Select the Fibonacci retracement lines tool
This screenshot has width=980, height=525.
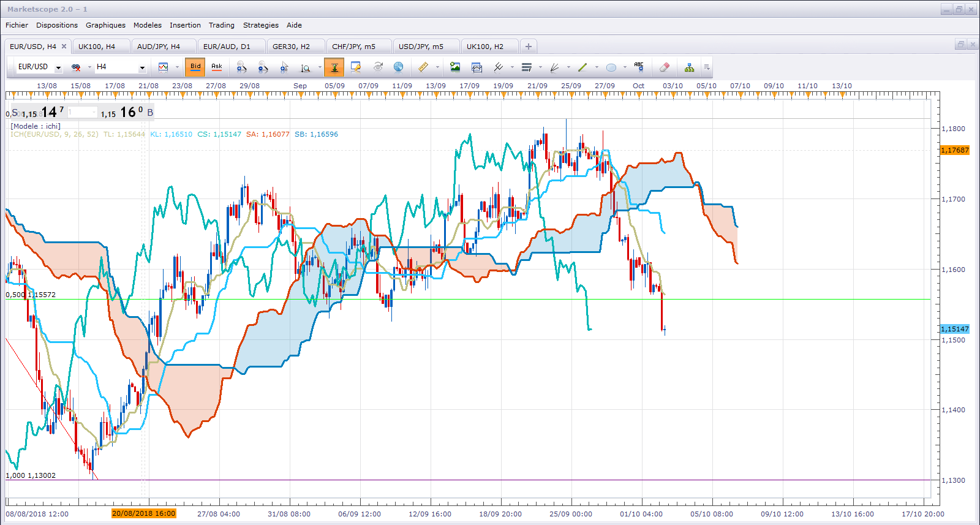tap(527, 67)
